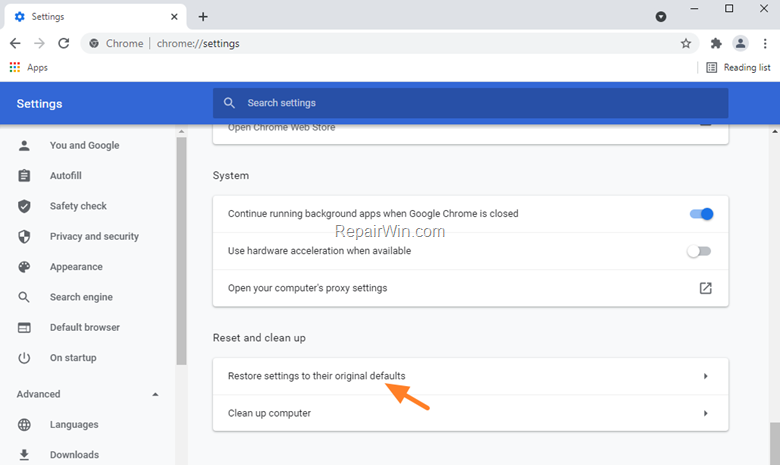Screen dimensions: 780x465
Task: Enable hardware acceleration toggle
Action: pos(699,251)
